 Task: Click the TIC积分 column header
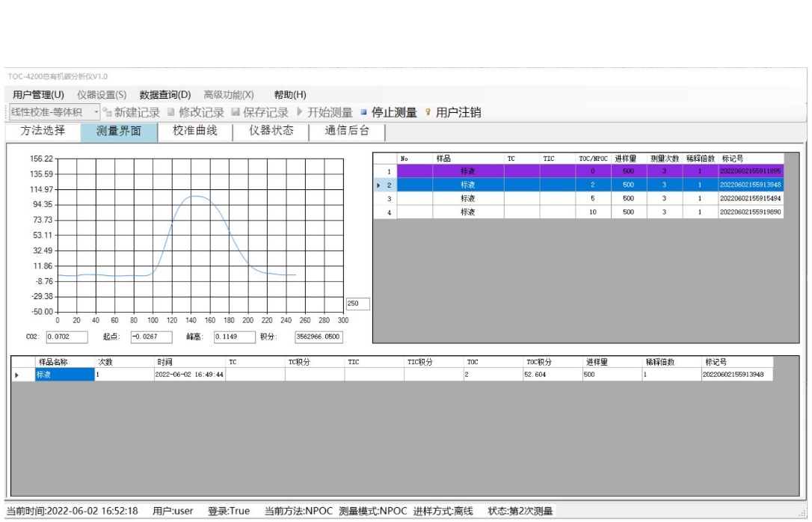pyautogui.click(x=434, y=362)
